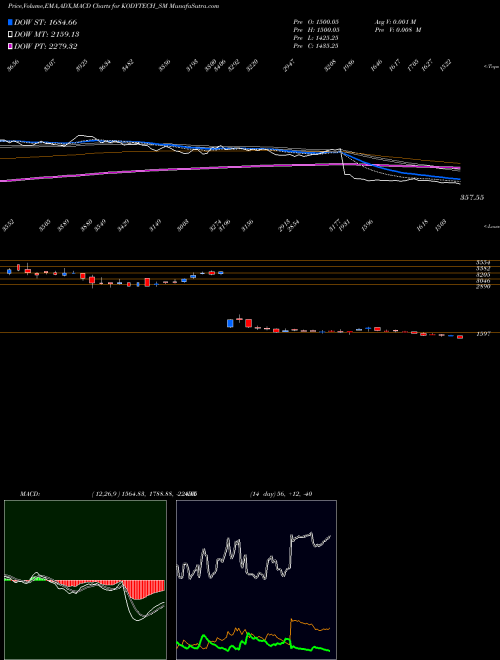This screenshot has width=500, height=660.
Task: Click the ADX (14 day) 56, +12, -40 text
Action: pos(281,494)
